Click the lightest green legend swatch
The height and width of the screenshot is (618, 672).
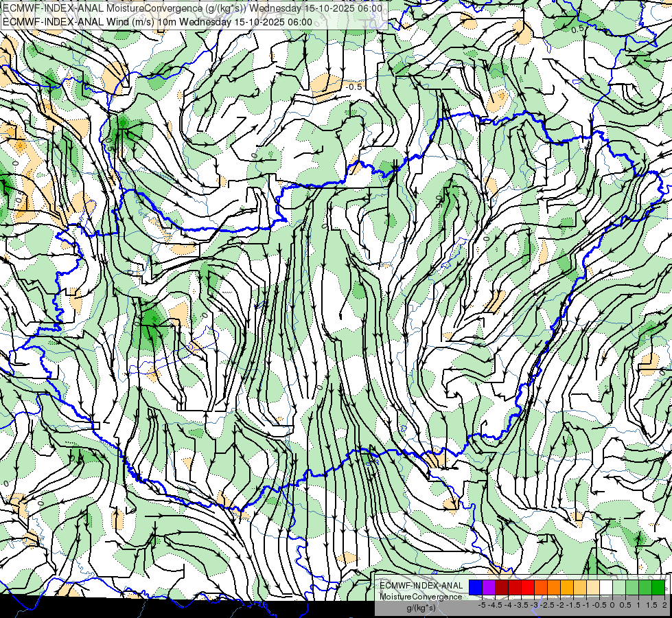(x=619, y=587)
